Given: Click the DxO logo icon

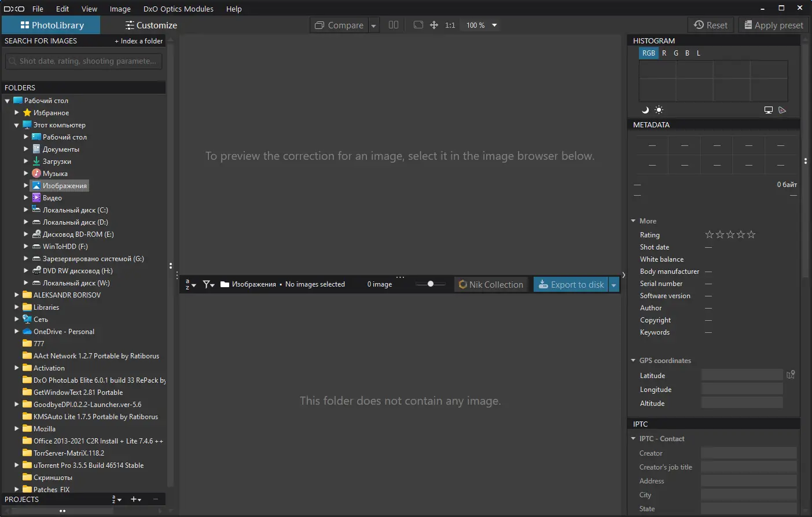Looking at the screenshot, I should click(14, 9).
